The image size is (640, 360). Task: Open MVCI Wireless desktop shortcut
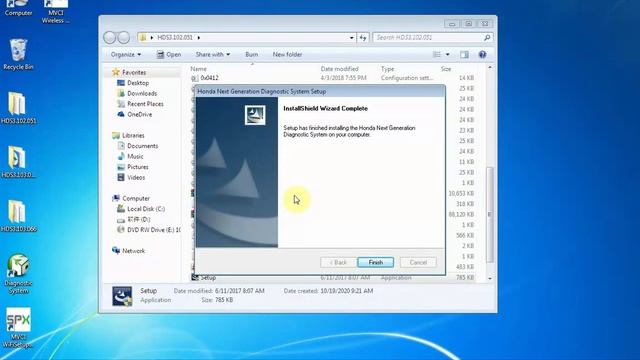56,11
